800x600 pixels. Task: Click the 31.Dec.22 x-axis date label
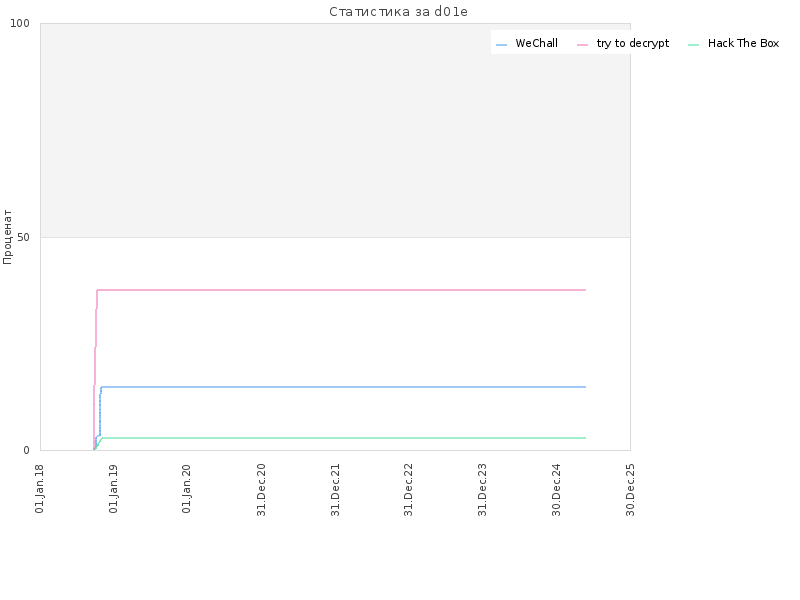click(408, 490)
